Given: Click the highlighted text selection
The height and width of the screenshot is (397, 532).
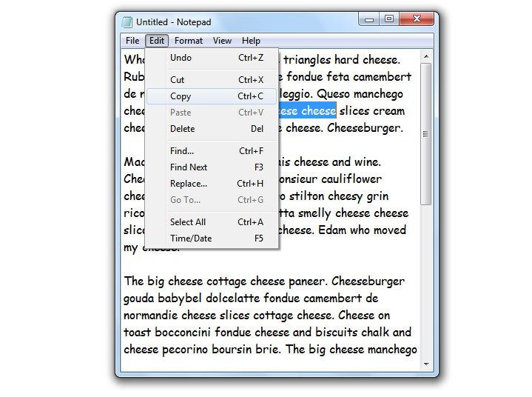Looking at the screenshot, I should pyautogui.click(x=307, y=111).
